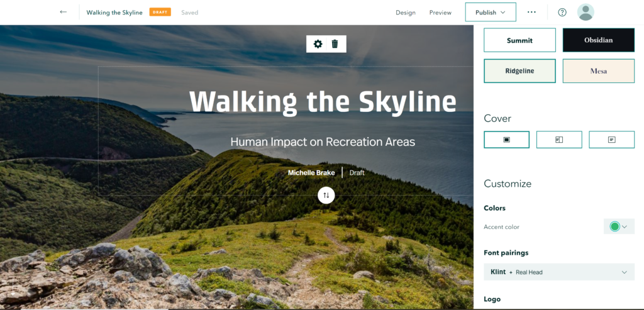Open the user profile avatar

pyautogui.click(x=586, y=12)
